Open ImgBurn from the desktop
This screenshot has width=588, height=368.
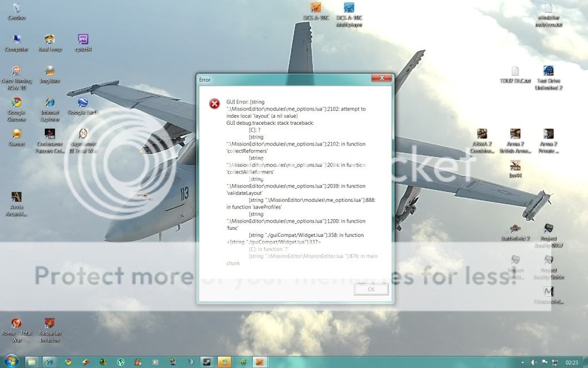click(49, 76)
